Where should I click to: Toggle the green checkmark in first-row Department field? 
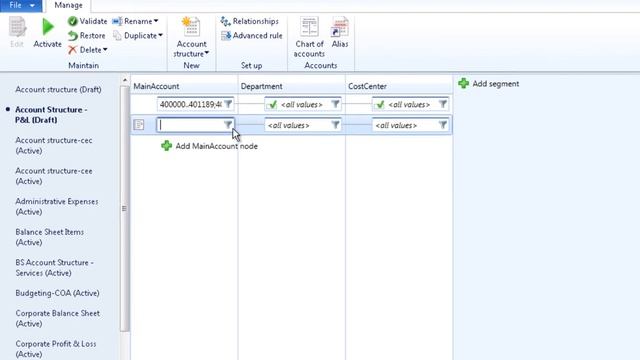click(272, 104)
